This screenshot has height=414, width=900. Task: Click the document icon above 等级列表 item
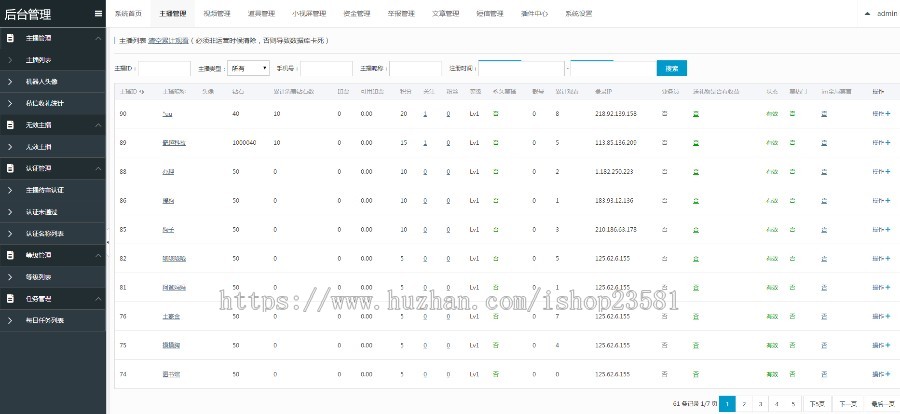tap(10, 255)
